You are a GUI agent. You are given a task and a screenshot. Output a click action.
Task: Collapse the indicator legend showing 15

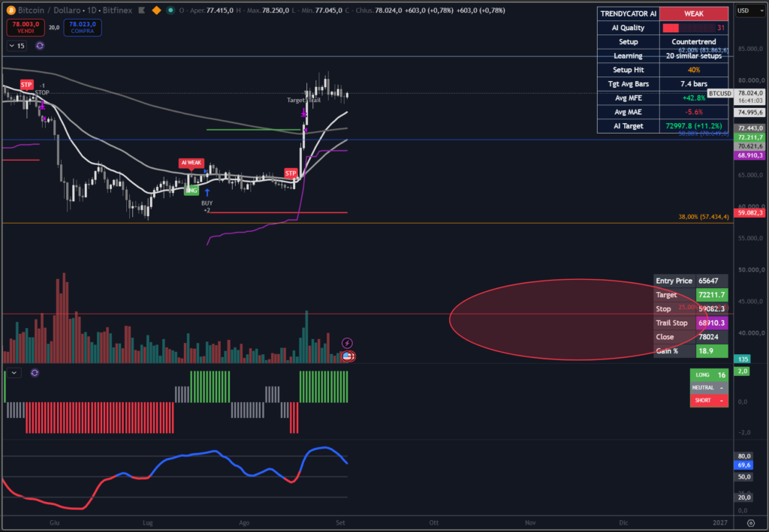17,46
